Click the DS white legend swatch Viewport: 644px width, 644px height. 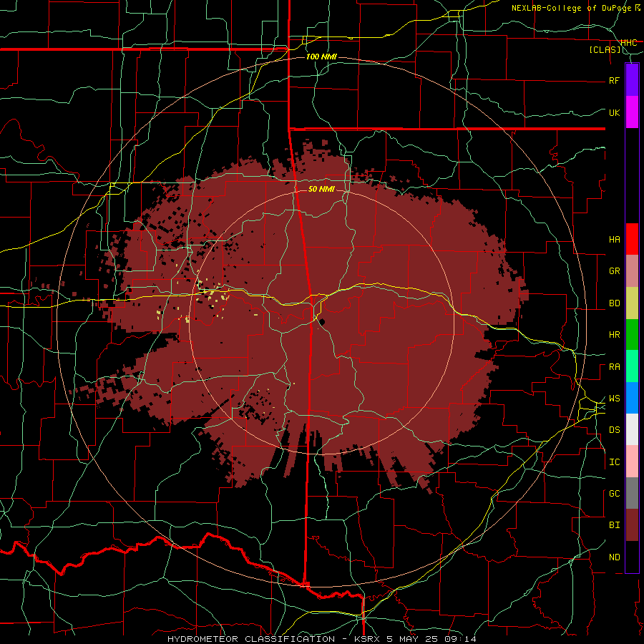click(632, 429)
